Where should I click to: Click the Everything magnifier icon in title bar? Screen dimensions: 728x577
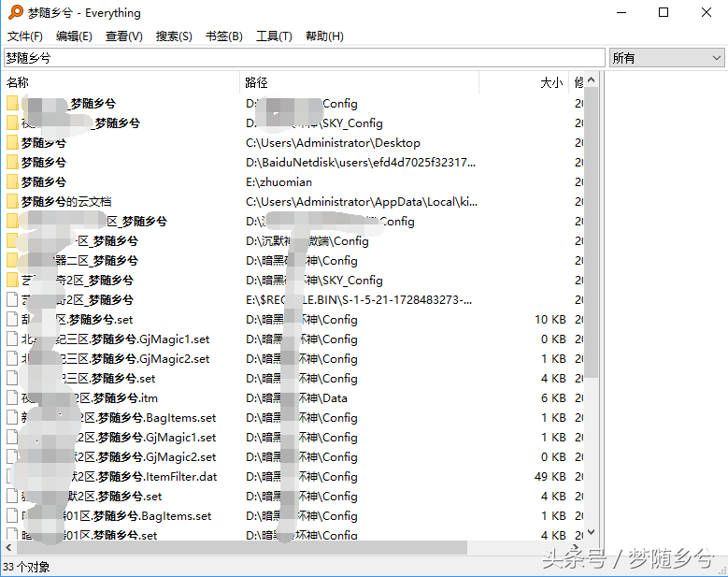(15, 12)
